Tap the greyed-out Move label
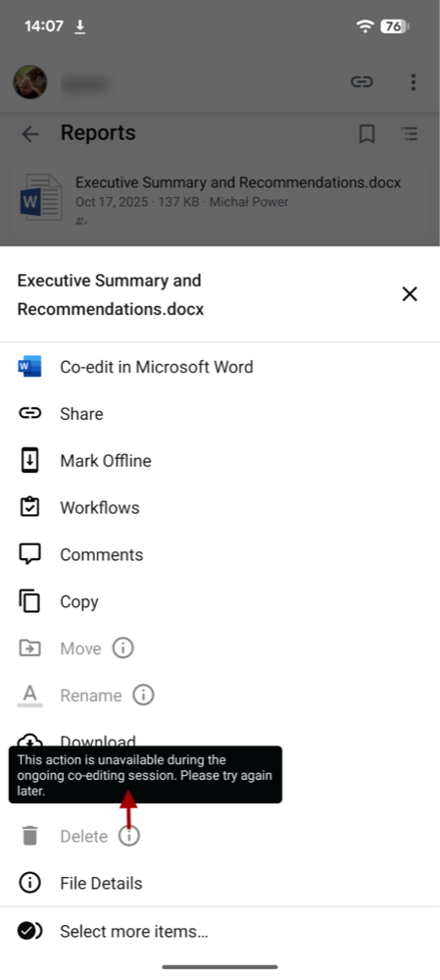440x980 pixels. coord(80,648)
